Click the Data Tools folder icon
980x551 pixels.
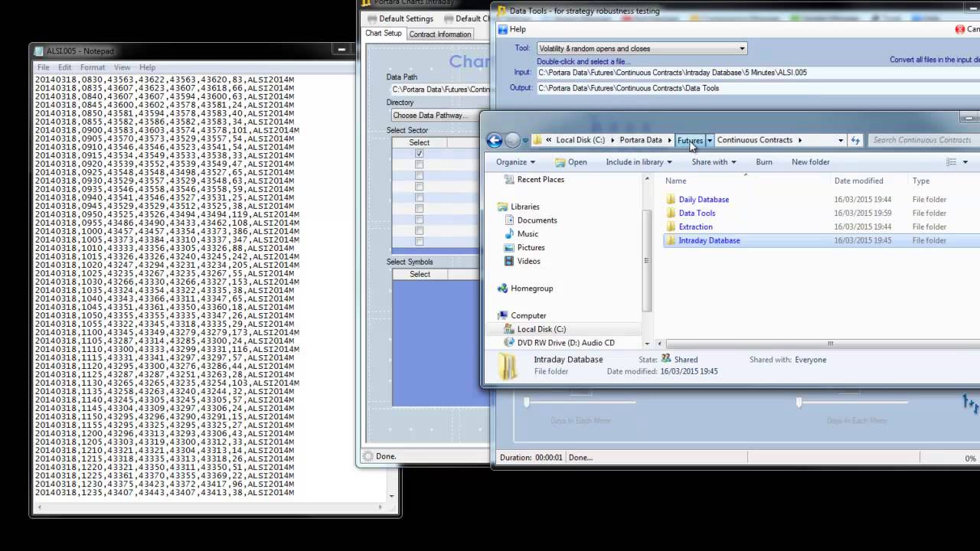coord(670,214)
